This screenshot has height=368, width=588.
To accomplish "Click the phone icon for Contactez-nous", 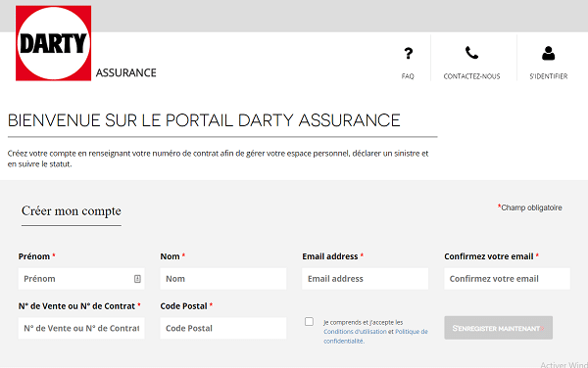I will (471, 53).
